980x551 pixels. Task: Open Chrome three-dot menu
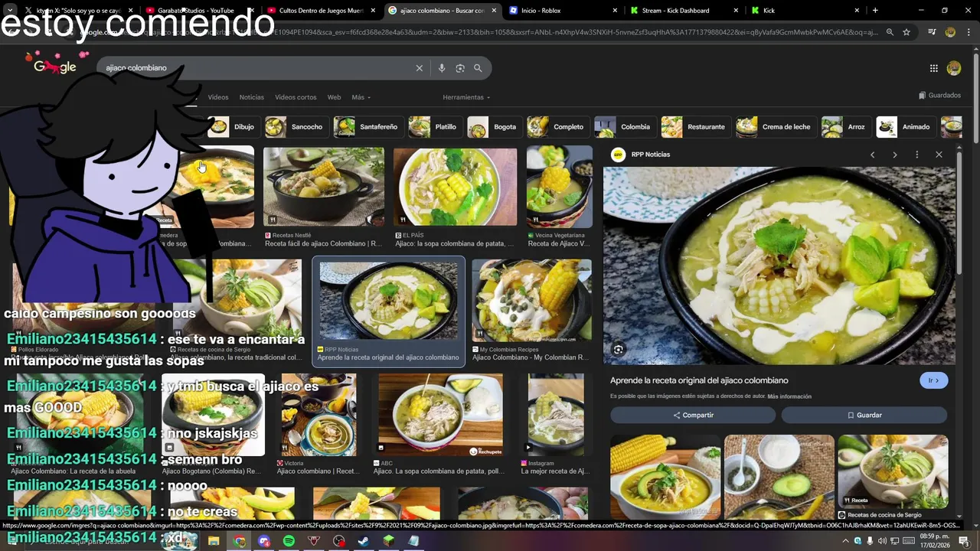click(969, 32)
